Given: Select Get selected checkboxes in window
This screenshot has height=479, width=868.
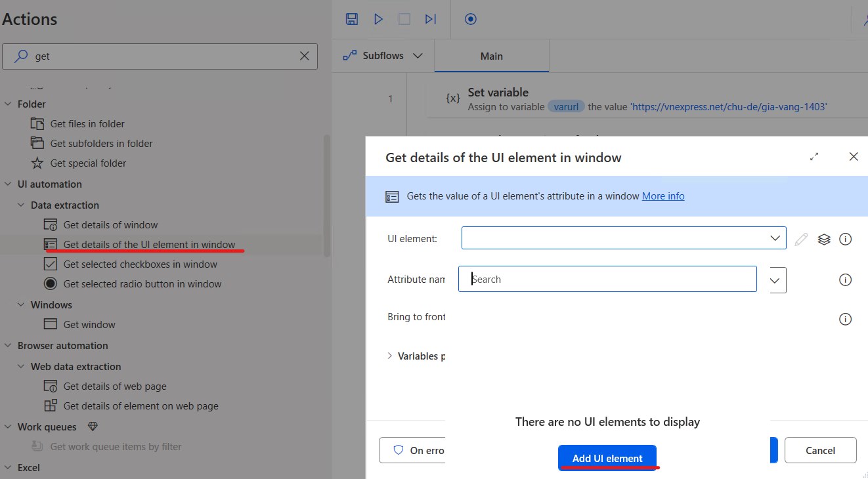Looking at the screenshot, I should click(140, 264).
